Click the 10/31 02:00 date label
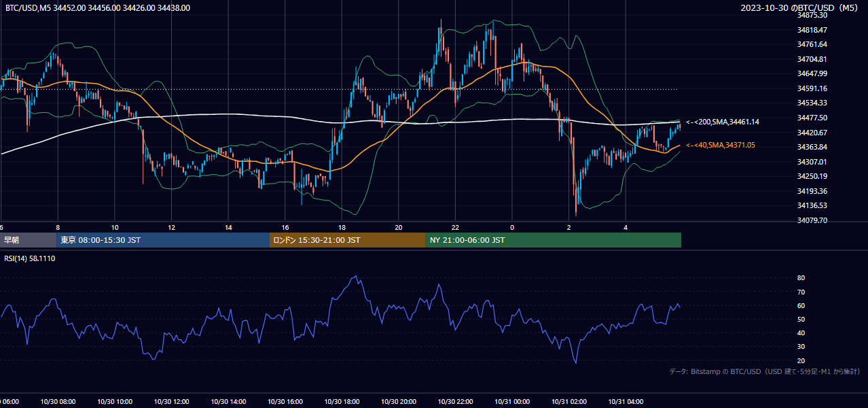 tap(569, 402)
